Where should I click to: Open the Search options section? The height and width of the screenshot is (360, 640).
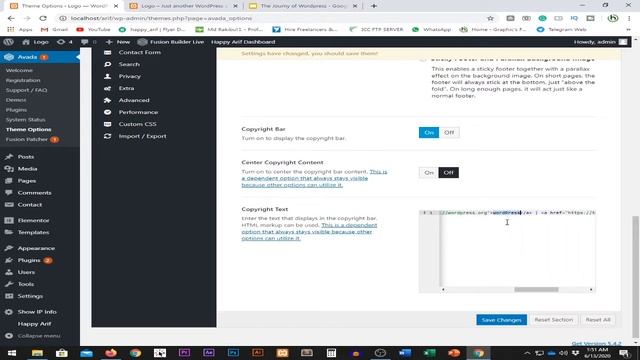[129, 64]
